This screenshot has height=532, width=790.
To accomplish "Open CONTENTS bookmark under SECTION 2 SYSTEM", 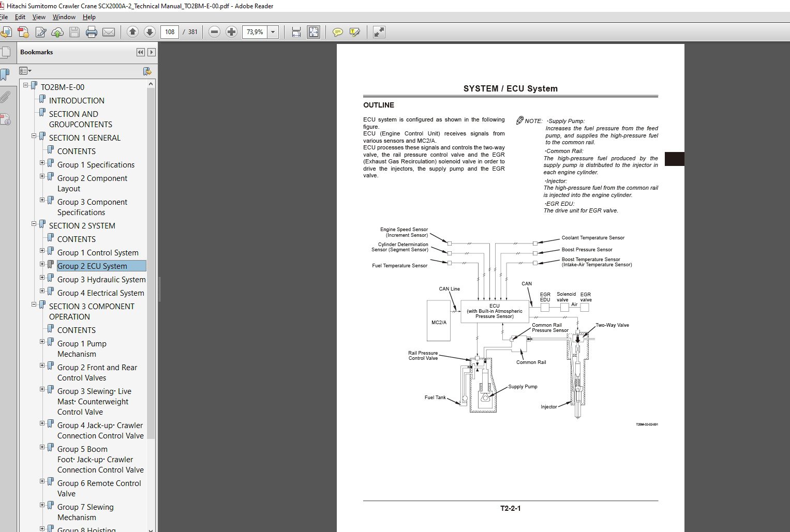I will pos(77,239).
